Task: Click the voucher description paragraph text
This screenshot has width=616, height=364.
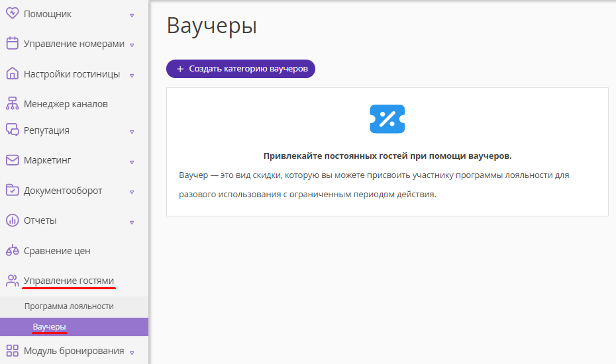Action: click(374, 185)
